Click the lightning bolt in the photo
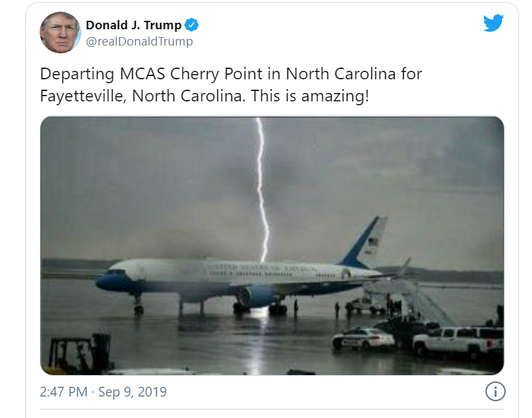This screenshot has height=418, width=532. 263,190
